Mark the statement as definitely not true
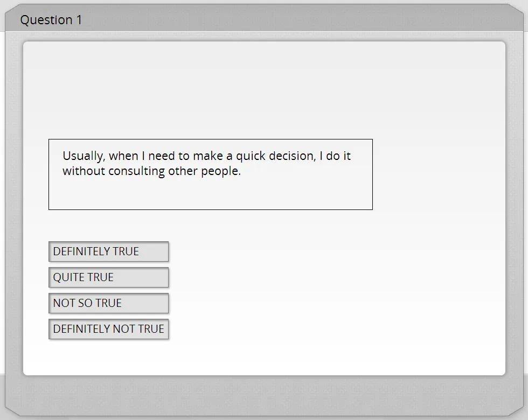Image resolution: width=528 pixels, height=420 pixels. click(x=108, y=329)
